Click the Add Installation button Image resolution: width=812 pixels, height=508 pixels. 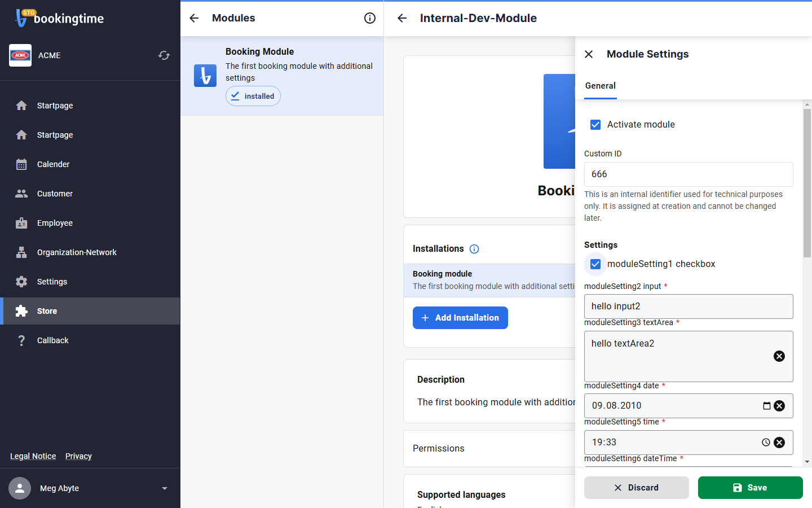coord(460,318)
